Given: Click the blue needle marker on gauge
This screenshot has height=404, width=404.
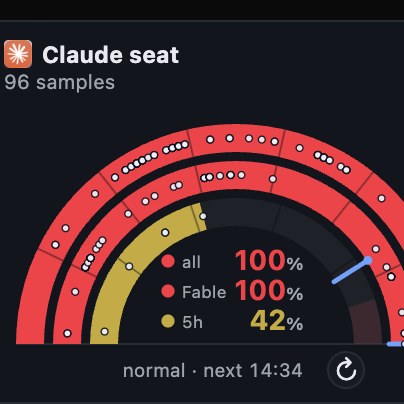Looking at the screenshot, I should pos(352,271).
